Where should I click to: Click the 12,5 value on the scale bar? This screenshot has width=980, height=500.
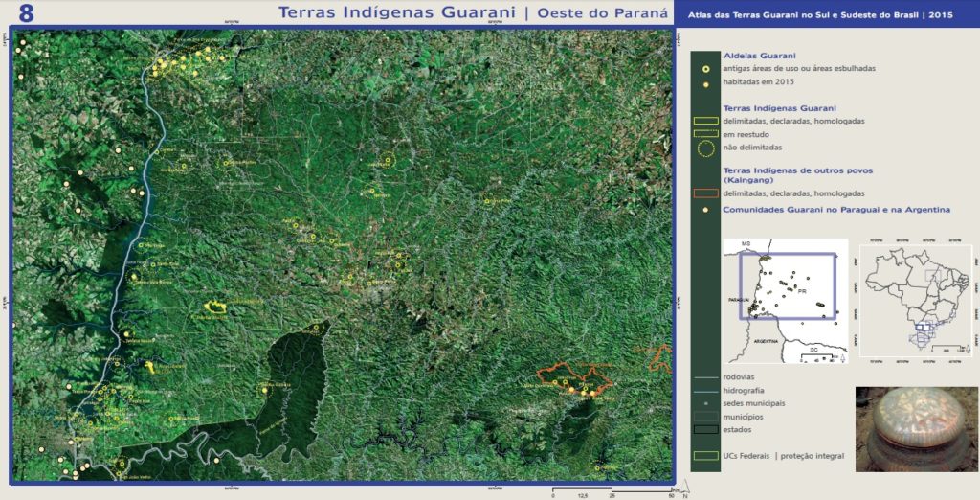click(x=583, y=495)
